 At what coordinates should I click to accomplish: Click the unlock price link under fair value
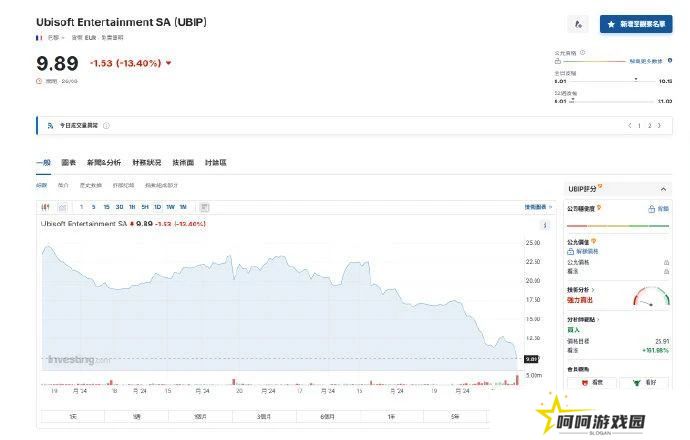click(x=587, y=251)
